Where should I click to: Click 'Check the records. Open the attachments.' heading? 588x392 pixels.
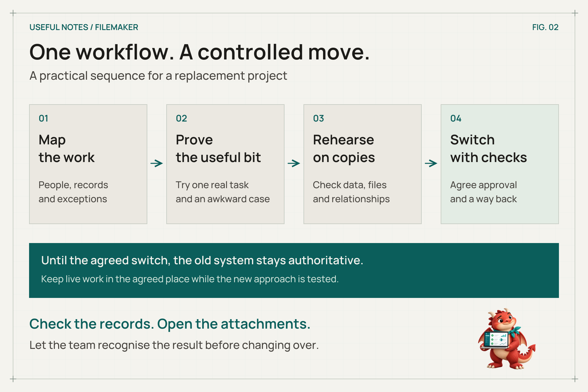pyautogui.click(x=170, y=324)
